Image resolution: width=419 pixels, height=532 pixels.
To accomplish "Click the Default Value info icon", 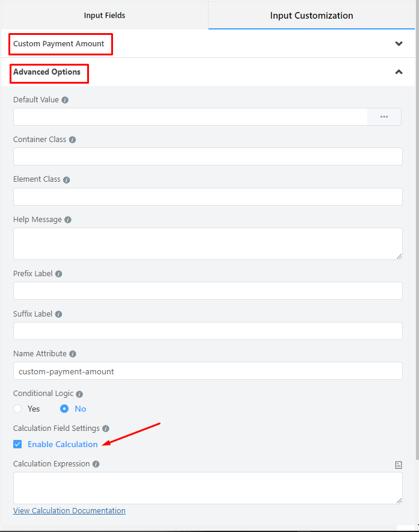I will tap(65, 100).
